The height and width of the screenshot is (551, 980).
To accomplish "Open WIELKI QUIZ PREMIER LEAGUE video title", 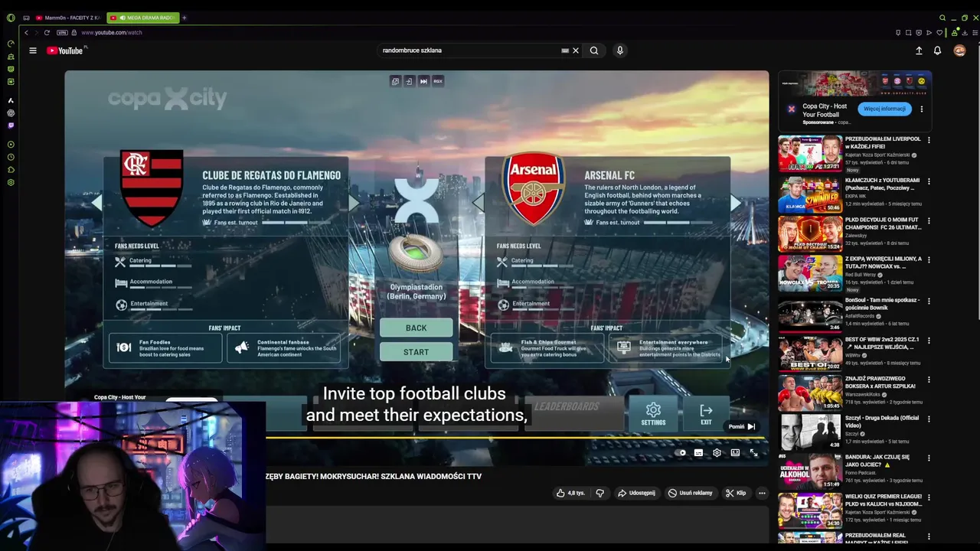I will pyautogui.click(x=884, y=500).
